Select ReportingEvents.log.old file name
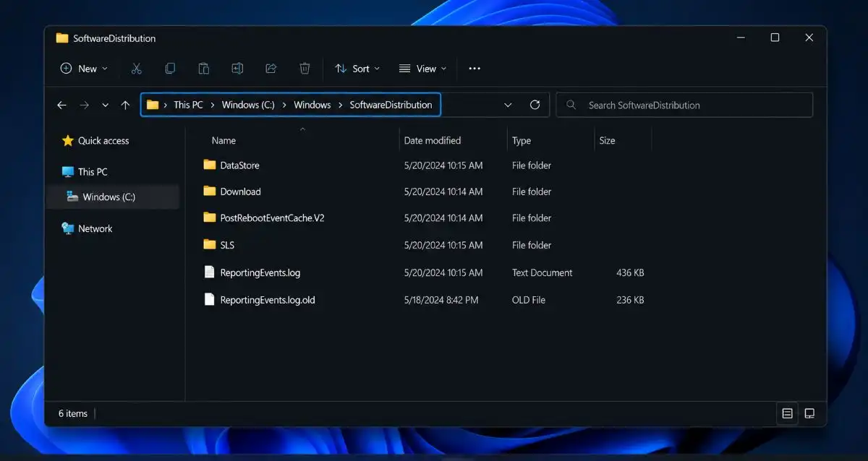The height and width of the screenshot is (461, 868). point(268,300)
